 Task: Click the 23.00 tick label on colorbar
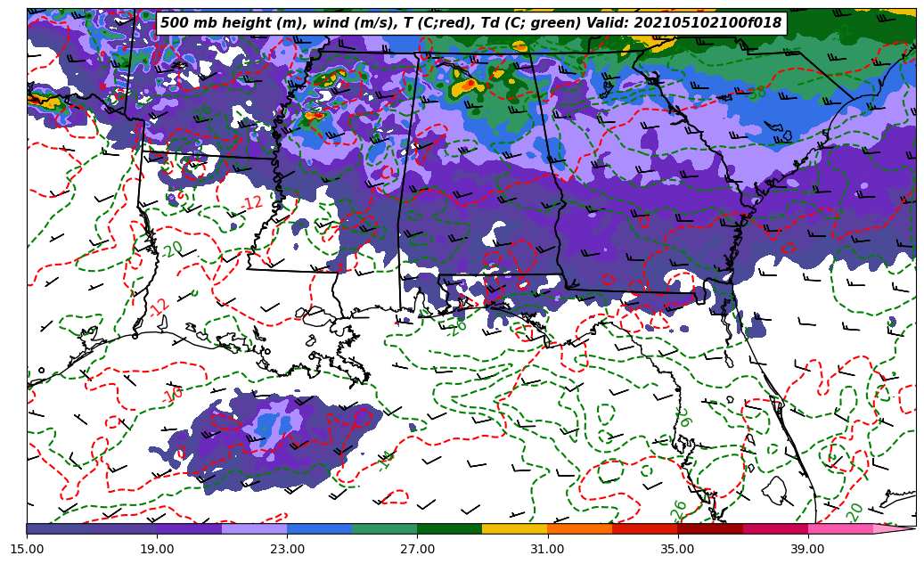point(287,550)
